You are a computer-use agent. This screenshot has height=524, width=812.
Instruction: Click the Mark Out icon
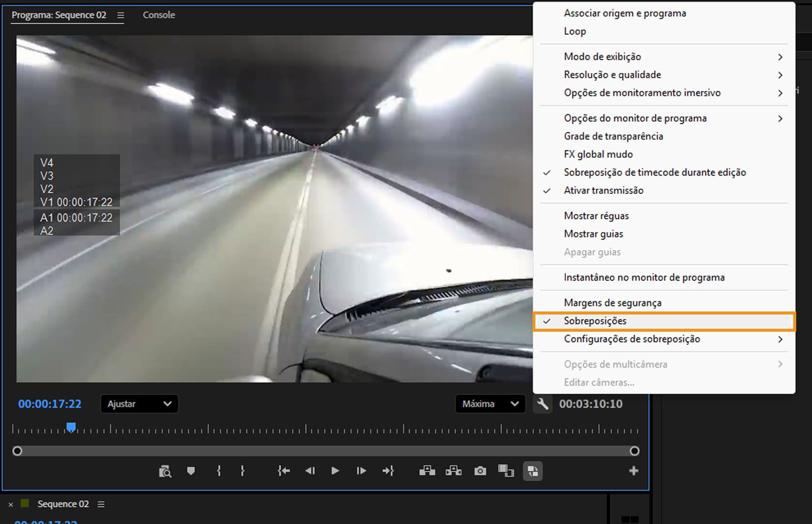click(x=243, y=471)
